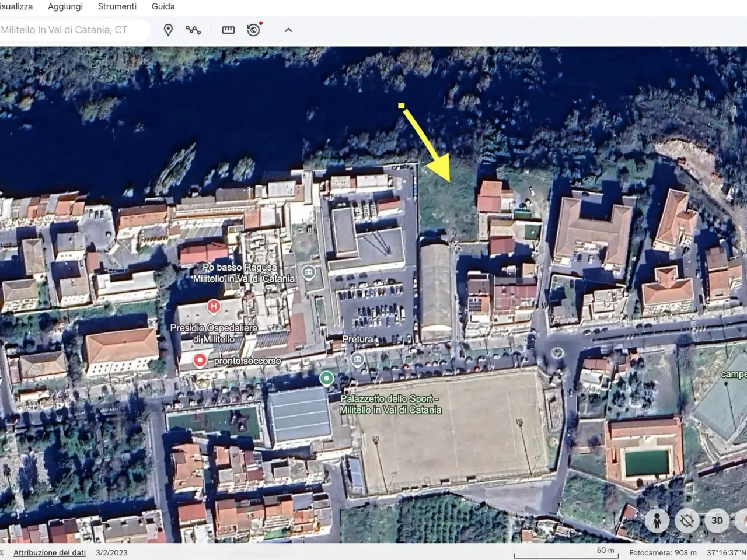Click the imagery date 3/2/2023 label
Screen dimensions: 747x560
111,552
